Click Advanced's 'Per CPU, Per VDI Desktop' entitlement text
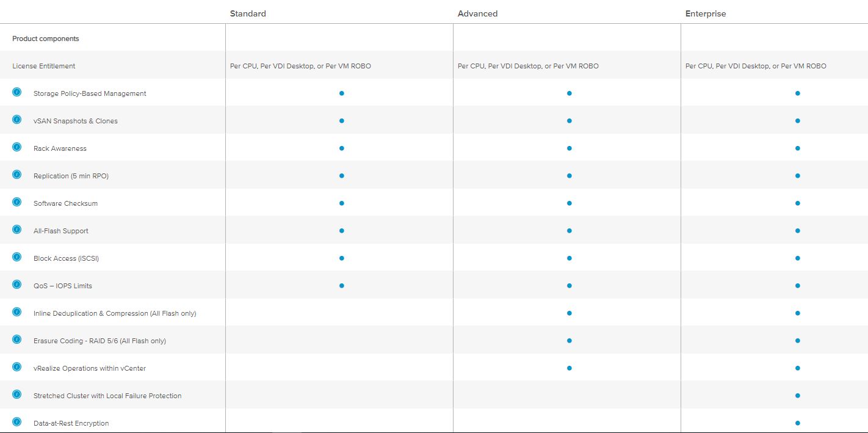The height and width of the screenshot is (433, 868). coord(528,66)
